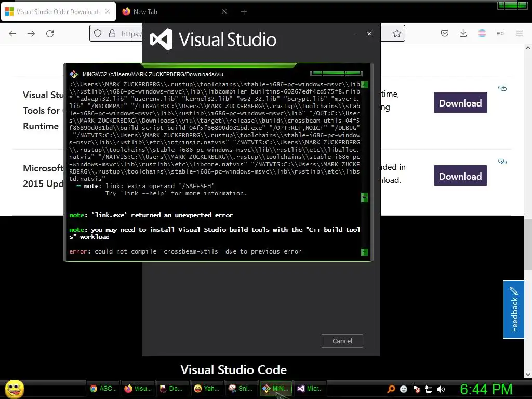Click the error: could not compile line

[185, 251]
